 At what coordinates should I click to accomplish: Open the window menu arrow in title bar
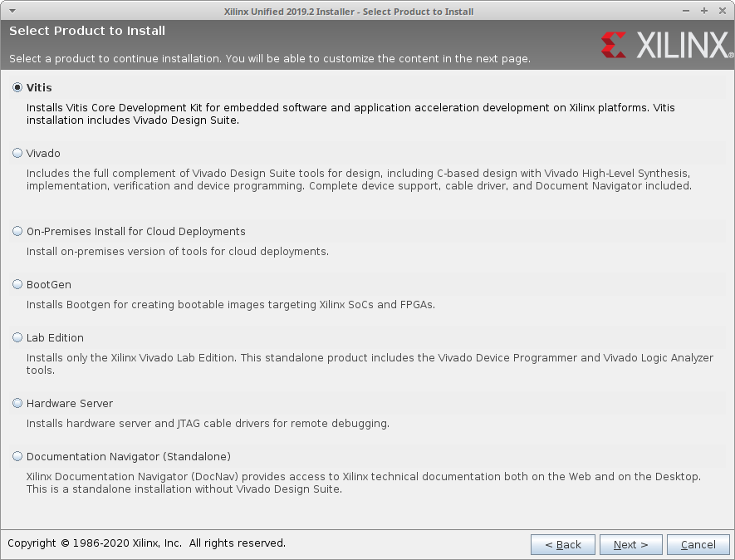[x=12, y=11]
